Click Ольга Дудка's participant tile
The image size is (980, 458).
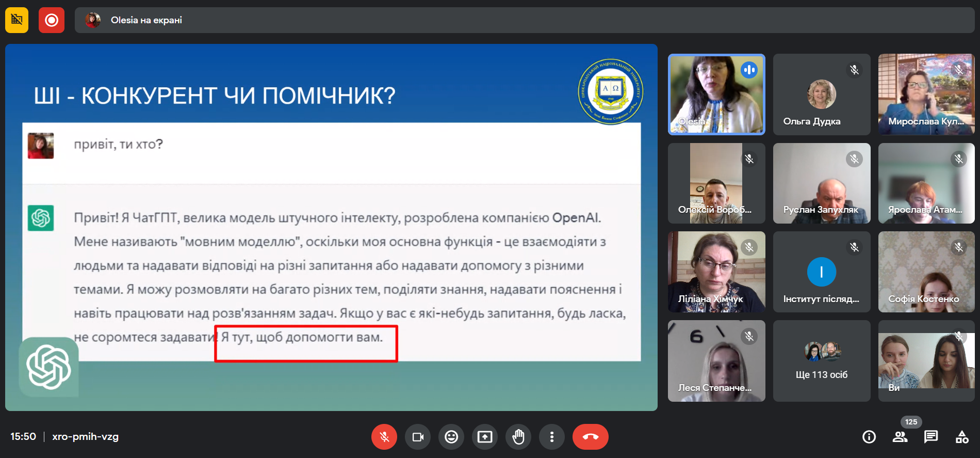pos(821,94)
